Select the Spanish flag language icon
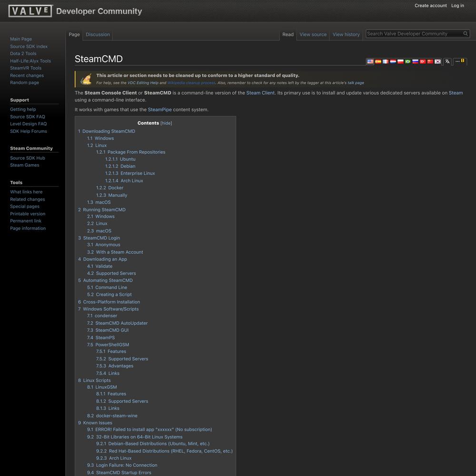This screenshot has width=476, height=476. click(x=378, y=61)
